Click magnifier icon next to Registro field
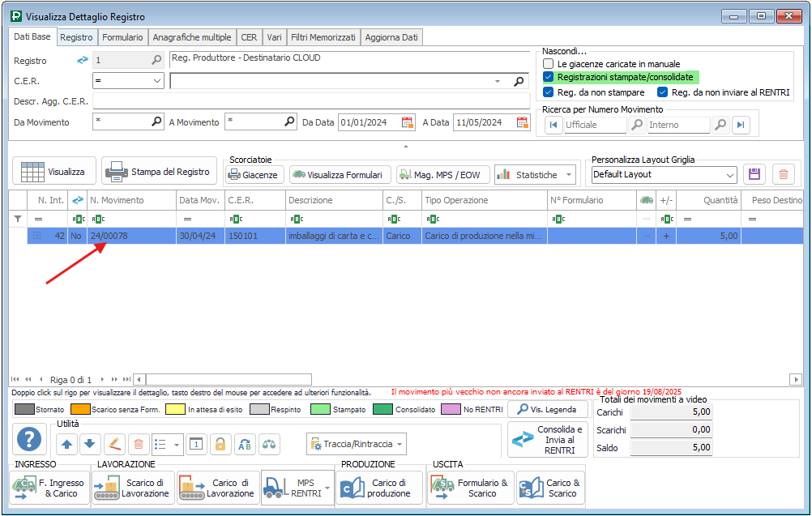The width and height of the screenshot is (812, 516). pyautogui.click(x=156, y=60)
